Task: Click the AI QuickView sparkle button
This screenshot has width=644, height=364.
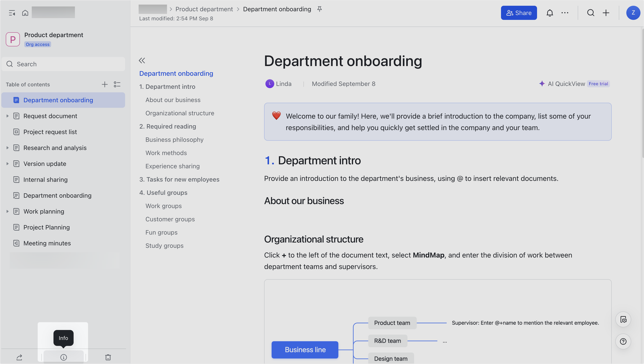Action: [574, 84]
